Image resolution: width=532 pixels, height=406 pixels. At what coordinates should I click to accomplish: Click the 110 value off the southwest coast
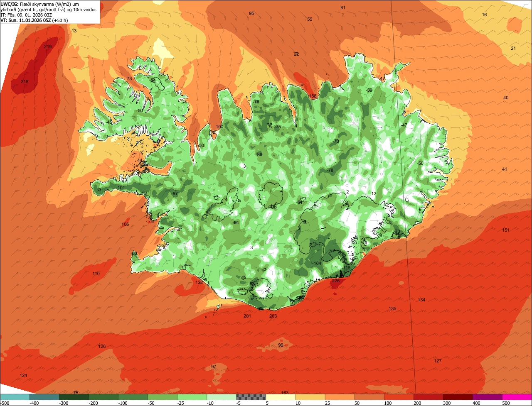click(x=96, y=274)
